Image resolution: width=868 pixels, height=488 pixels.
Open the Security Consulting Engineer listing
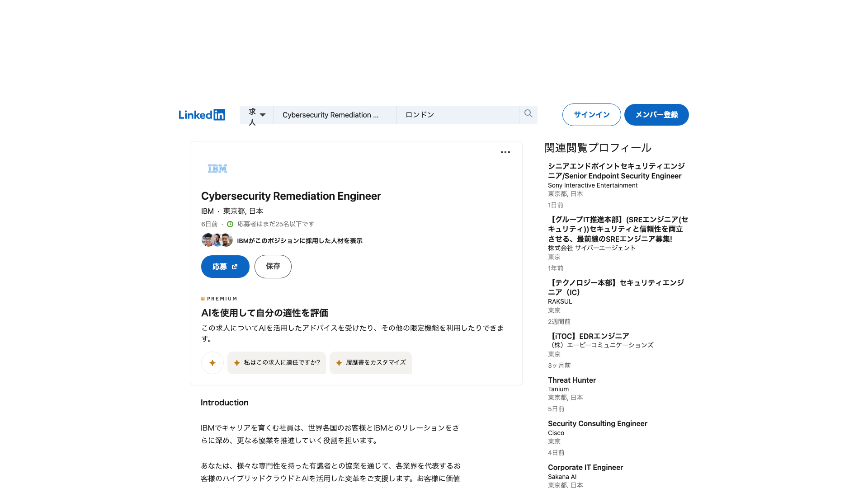point(598,423)
